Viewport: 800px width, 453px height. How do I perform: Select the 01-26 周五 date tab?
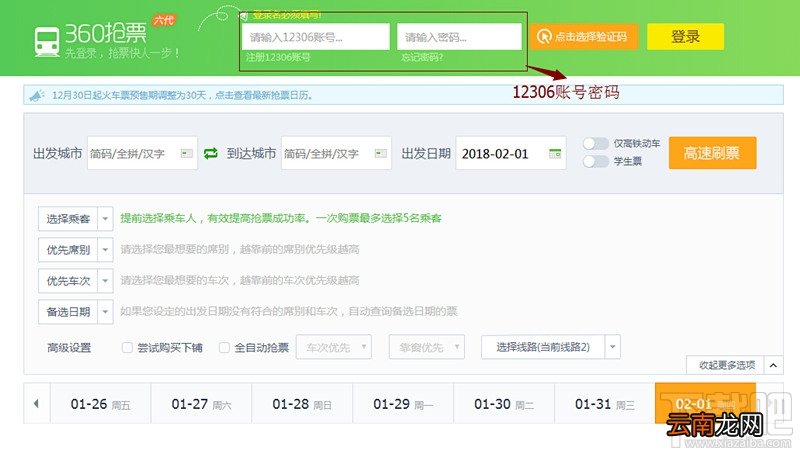tap(101, 404)
